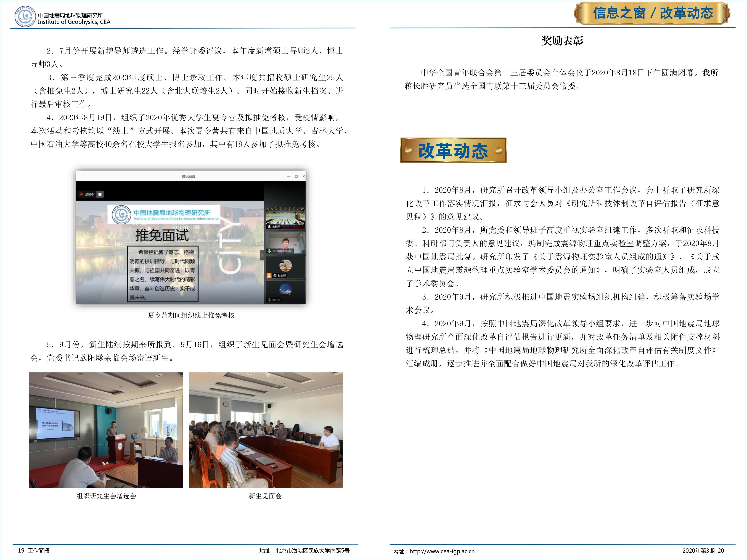The height and width of the screenshot is (560, 747).
Task: Click paragraph starting 2．7月份开展新增导师遴选工作
Action: 187,57
